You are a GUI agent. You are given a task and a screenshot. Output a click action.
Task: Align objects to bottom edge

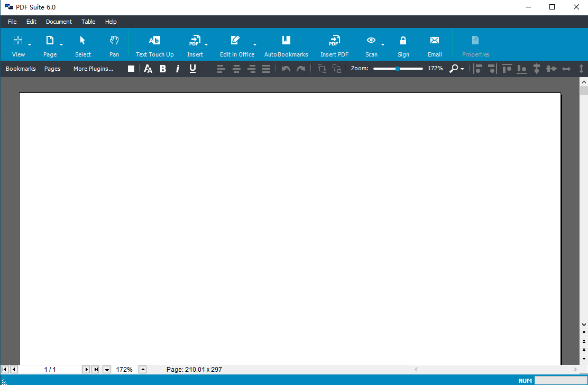pos(521,69)
